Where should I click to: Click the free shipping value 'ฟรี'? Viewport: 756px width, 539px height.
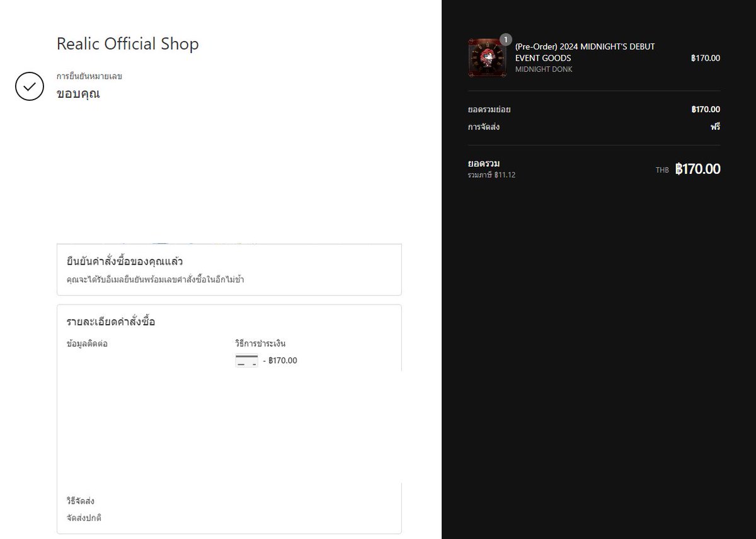(x=715, y=127)
